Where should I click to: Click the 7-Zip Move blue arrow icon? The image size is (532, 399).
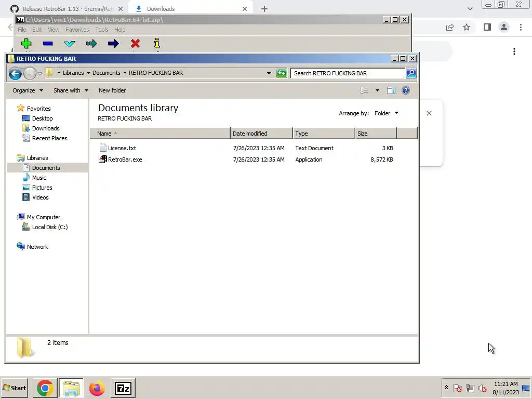(113, 44)
